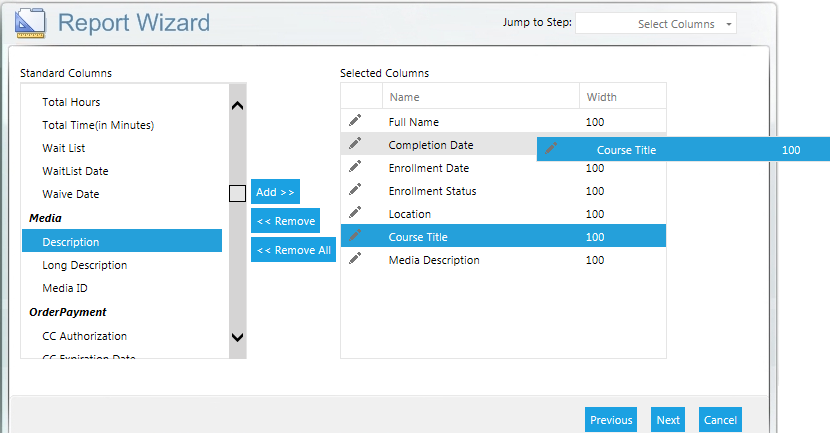
Task: Click the Name column header
Action: (405, 97)
